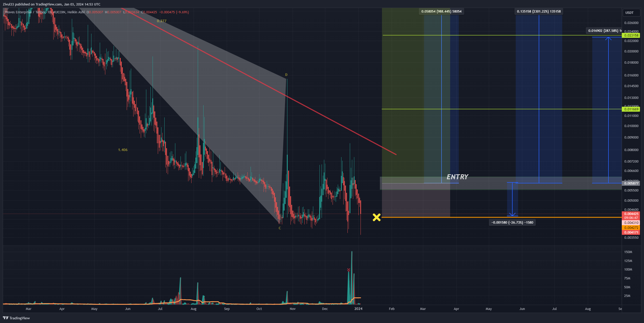
Task: Click the 0.004425 current price tag
Action: click(x=631, y=214)
